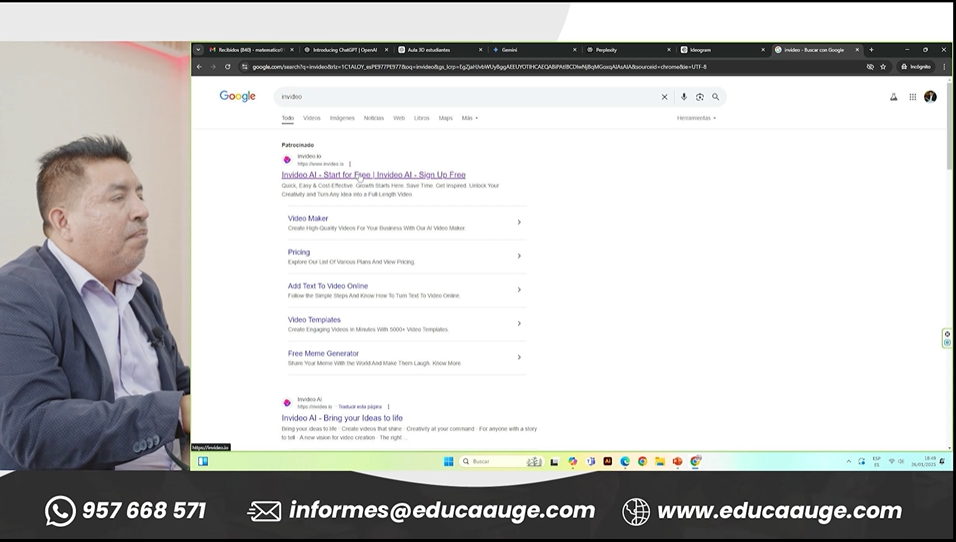The width and height of the screenshot is (956, 542).
Task: Select the Videos search filter
Action: pyautogui.click(x=312, y=118)
